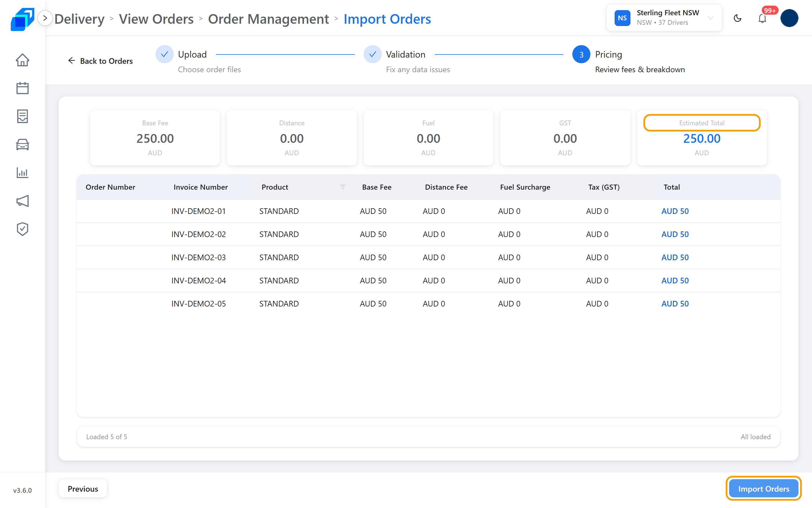Click the Total column header
812x508 pixels.
[672, 187]
